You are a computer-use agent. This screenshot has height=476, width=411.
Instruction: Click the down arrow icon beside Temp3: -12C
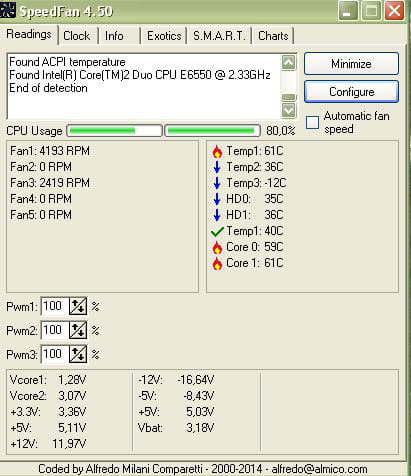217,183
